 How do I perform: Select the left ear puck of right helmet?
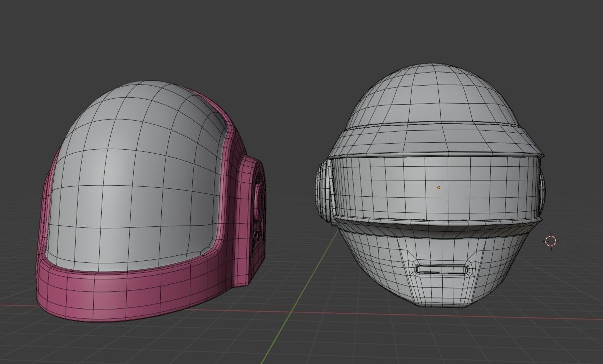pos(324,191)
